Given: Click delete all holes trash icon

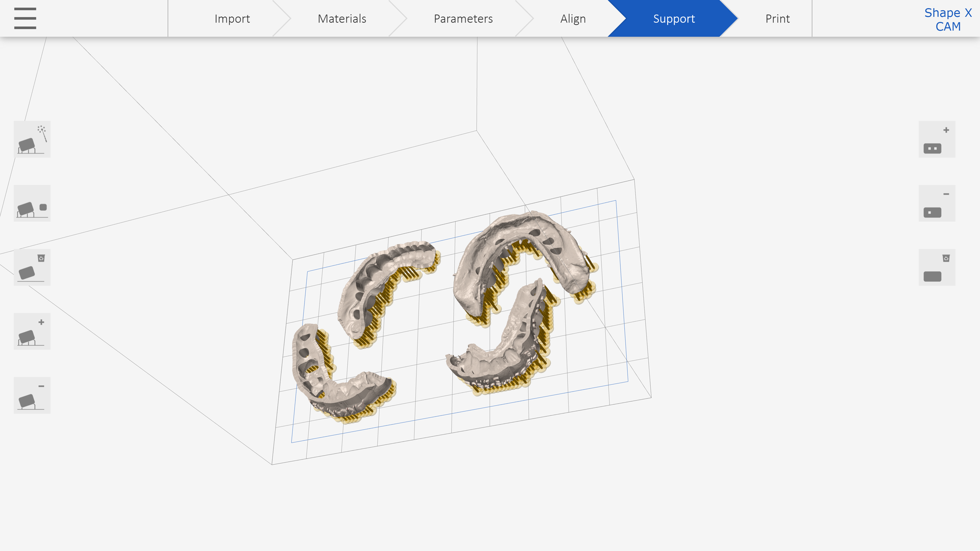Looking at the screenshot, I should 937,267.
